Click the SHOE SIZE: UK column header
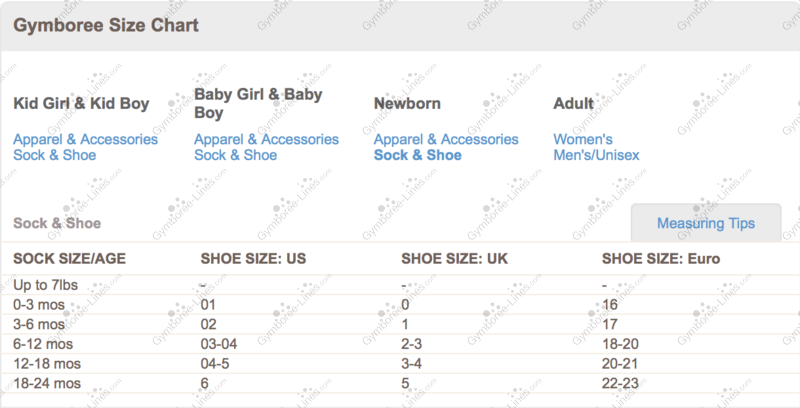This screenshot has width=800, height=408. tap(453, 259)
